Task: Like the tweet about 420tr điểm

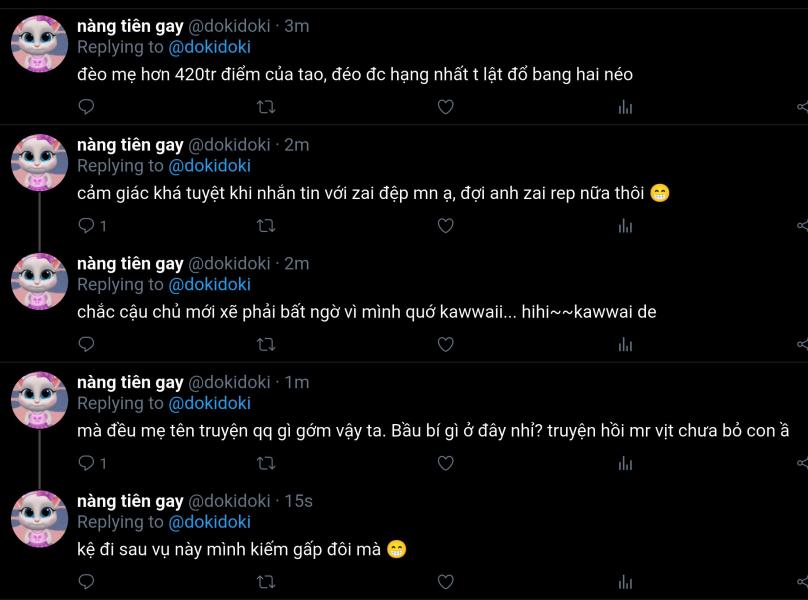Action: pos(446,107)
